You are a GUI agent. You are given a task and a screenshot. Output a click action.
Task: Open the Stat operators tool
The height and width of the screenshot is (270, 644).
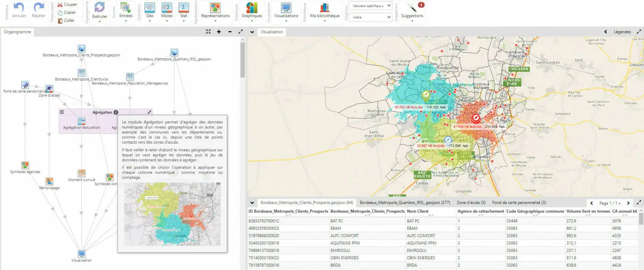[184, 7]
